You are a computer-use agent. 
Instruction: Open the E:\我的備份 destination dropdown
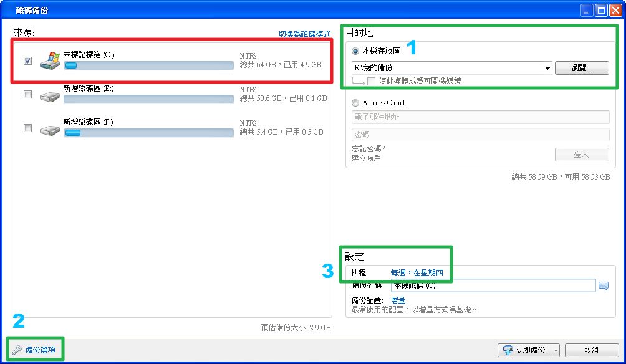pos(547,68)
